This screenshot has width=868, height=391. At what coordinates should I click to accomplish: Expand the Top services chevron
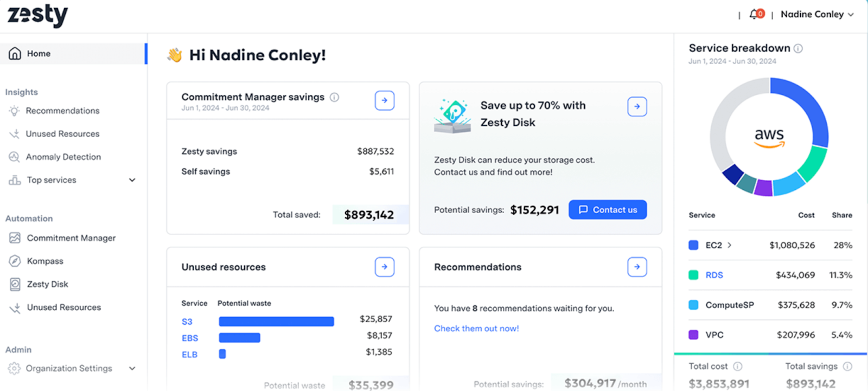132,180
